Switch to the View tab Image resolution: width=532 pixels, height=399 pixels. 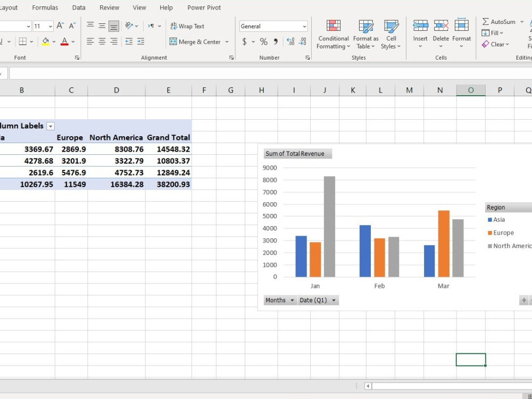tap(139, 7)
